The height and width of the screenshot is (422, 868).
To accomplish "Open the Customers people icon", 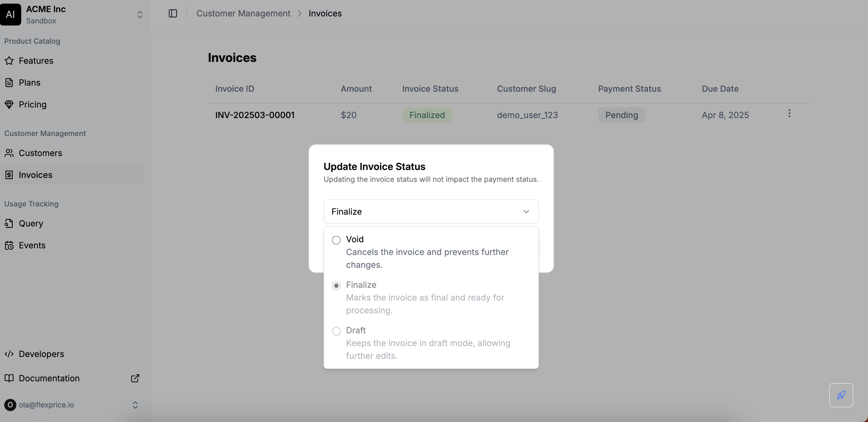I will click(x=9, y=153).
